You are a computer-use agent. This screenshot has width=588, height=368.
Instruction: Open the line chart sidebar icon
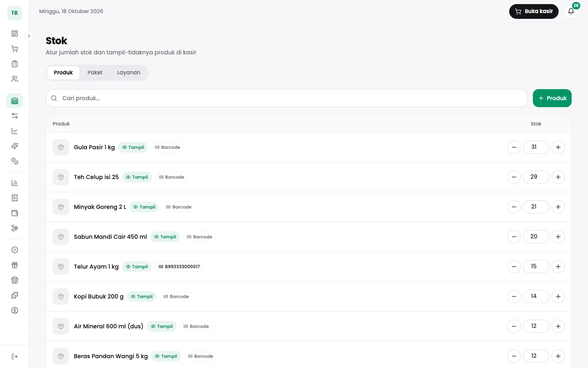click(x=15, y=131)
